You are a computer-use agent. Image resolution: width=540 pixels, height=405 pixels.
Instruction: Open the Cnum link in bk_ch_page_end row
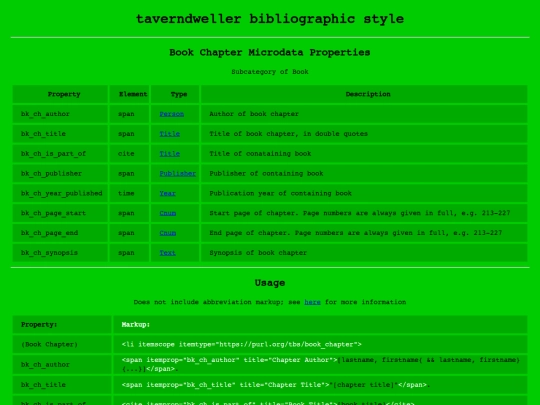[167, 233]
